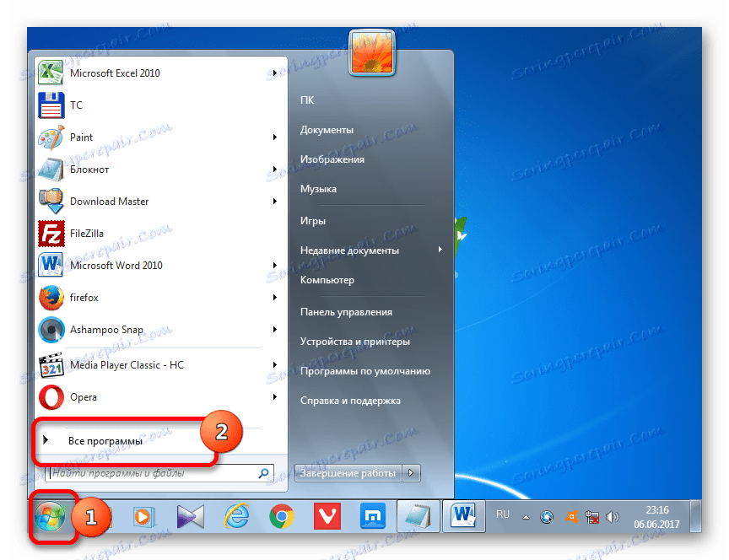Open Microsoft Excel 2010 icon
Viewport: 729px width, 560px height.
(51, 73)
